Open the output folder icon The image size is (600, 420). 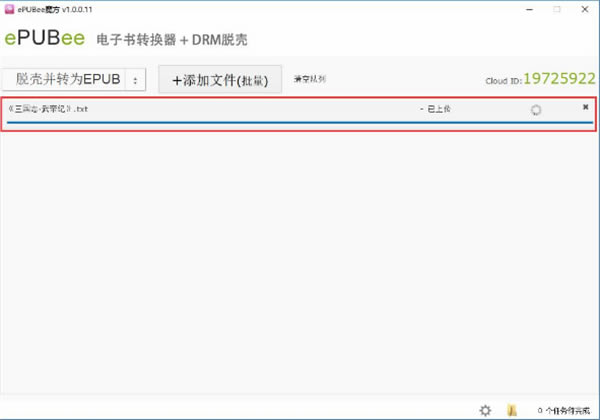(x=512, y=410)
